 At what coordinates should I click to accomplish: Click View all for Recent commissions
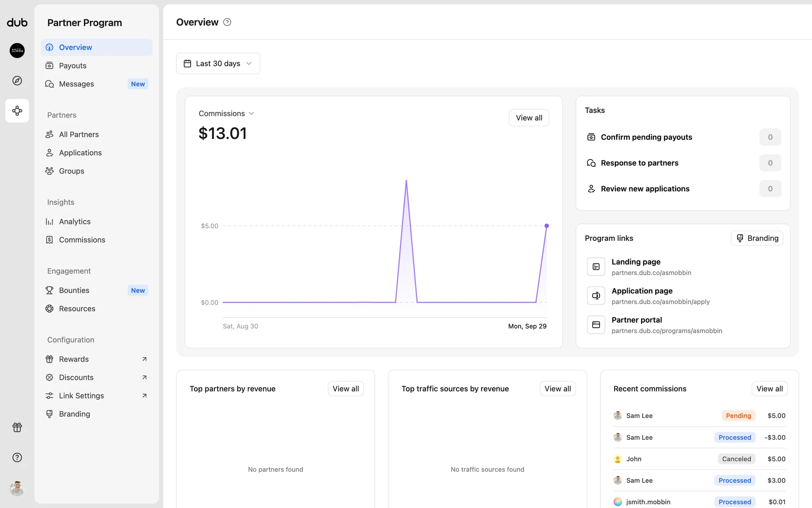(769, 389)
